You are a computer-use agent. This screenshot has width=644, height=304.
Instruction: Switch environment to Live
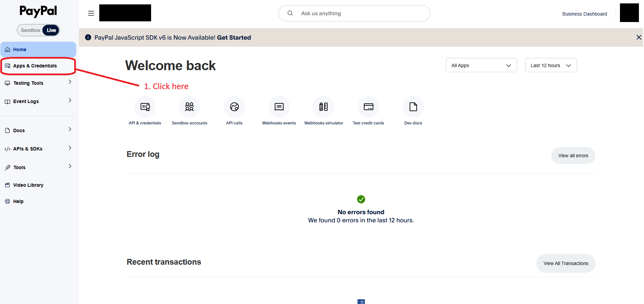click(51, 30)
